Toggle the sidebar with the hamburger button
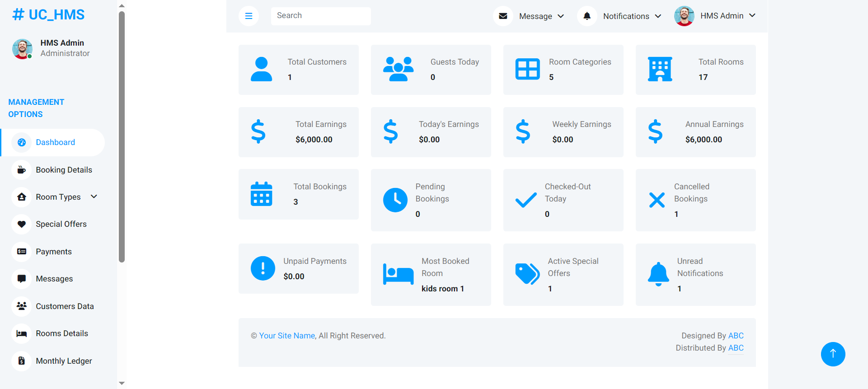This screenshot has height=389, width=868. (x=249, y=16)
